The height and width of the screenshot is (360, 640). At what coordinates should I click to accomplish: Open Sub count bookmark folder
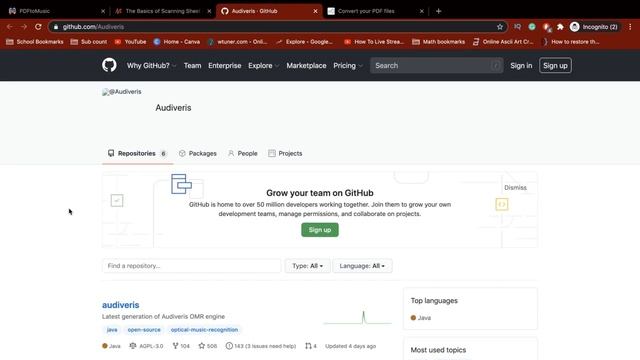(89, 42)
